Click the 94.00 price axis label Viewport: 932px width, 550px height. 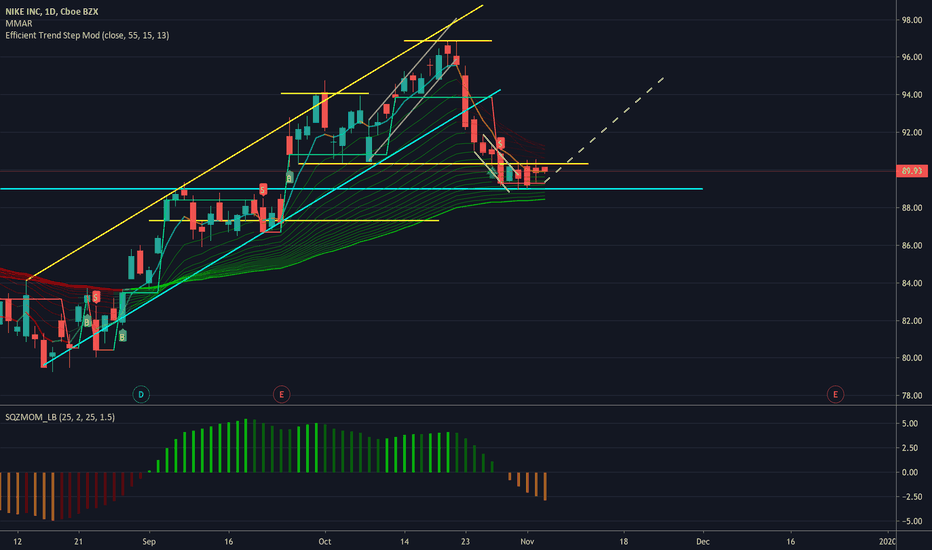[x=912, y=95]
